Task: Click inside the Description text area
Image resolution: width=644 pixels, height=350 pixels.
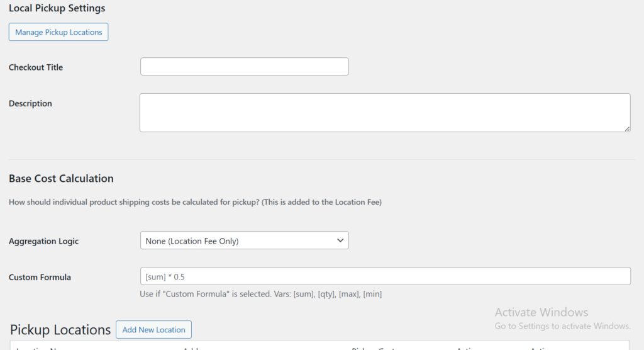Action: pos(384,113)
